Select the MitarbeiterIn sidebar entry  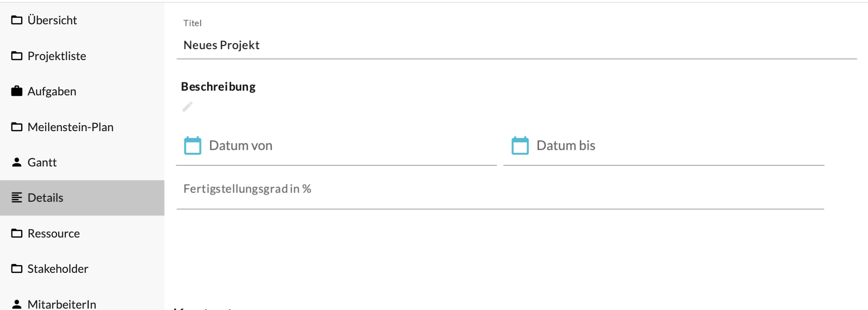[62, 304]
